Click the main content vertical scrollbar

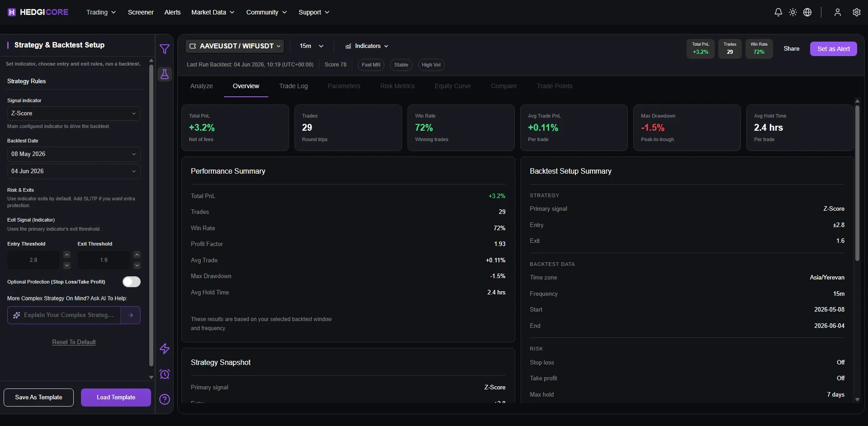click(857, 183)
